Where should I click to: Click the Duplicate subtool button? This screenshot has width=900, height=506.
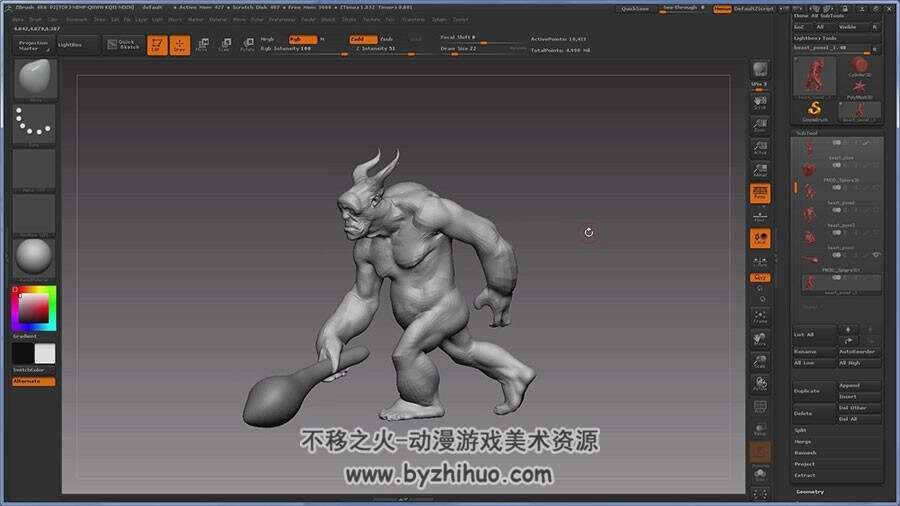coord(814,391)
